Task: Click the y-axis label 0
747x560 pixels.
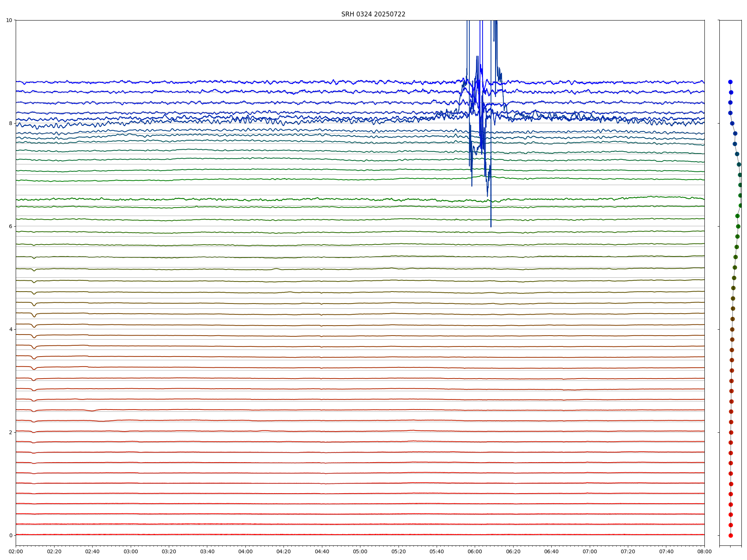Action: pos(10,535)
